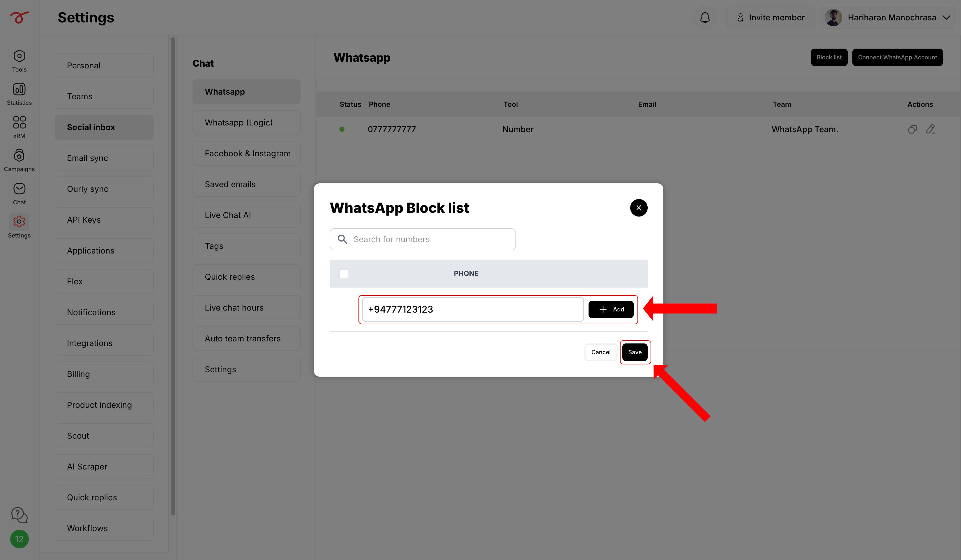
Task: Open Email sync settings
Action: point(104,158)
